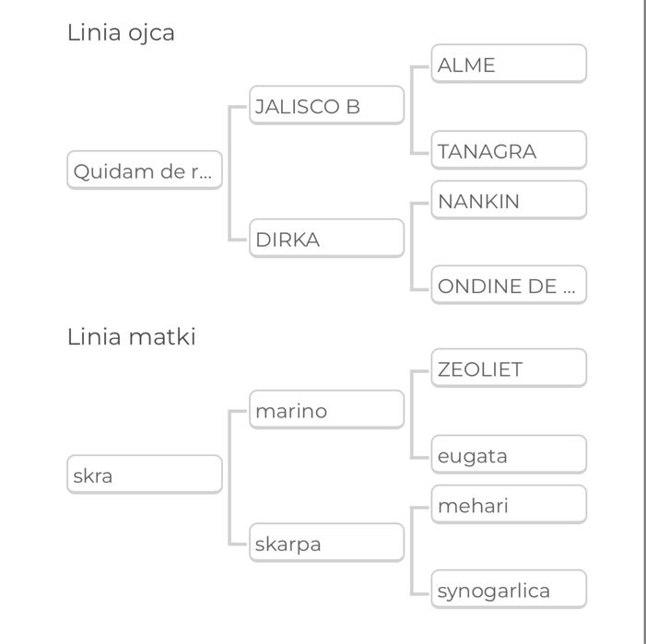The width and height of the screenshot is (646, 644).
Task: Select the ZEOLIET pedigree field
Action: [x=509, y=369]
